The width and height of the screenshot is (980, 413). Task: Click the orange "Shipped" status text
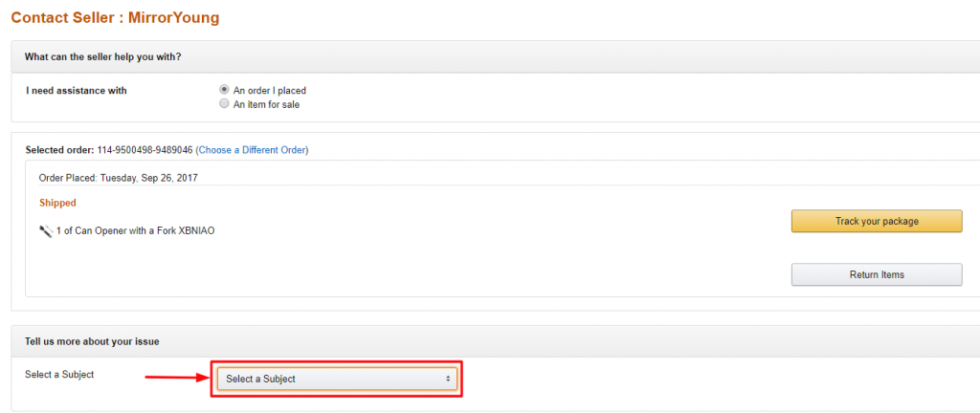tap(57, 203)
